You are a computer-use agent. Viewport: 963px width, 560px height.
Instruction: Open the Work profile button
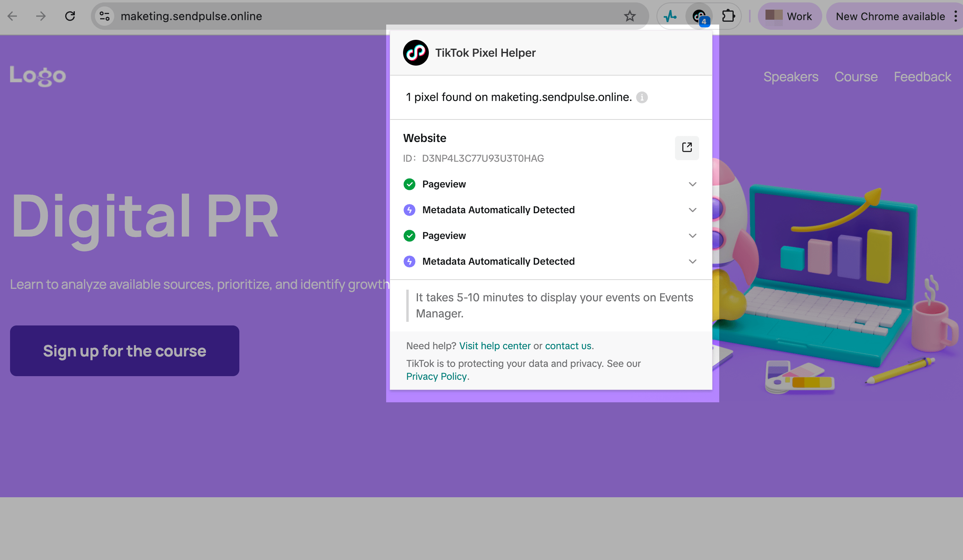pyautogui.click(x=789, y=16)
